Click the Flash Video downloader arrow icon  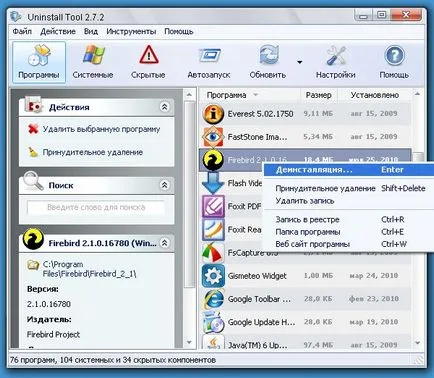(213, 183)
